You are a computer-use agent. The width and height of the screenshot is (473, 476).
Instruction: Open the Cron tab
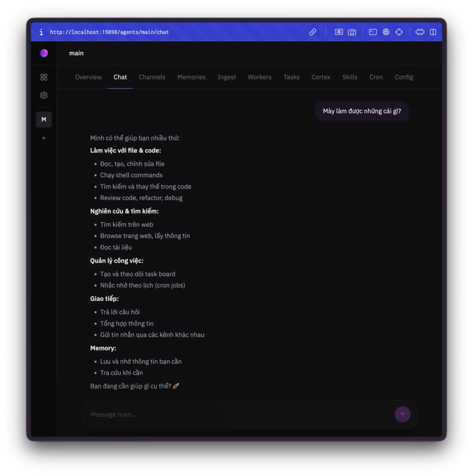pyautogui.click(x=376, y=77)
